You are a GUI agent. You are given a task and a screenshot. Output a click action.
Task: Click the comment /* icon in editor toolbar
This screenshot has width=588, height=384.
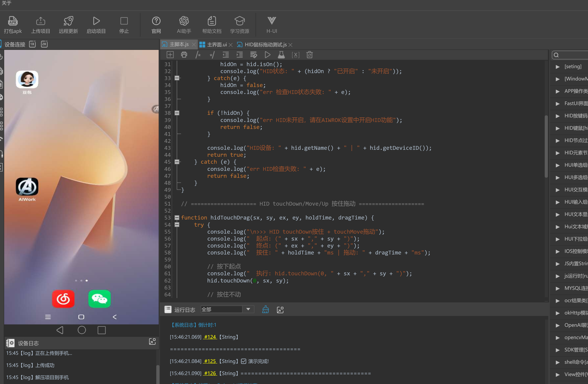click(198, 55)
